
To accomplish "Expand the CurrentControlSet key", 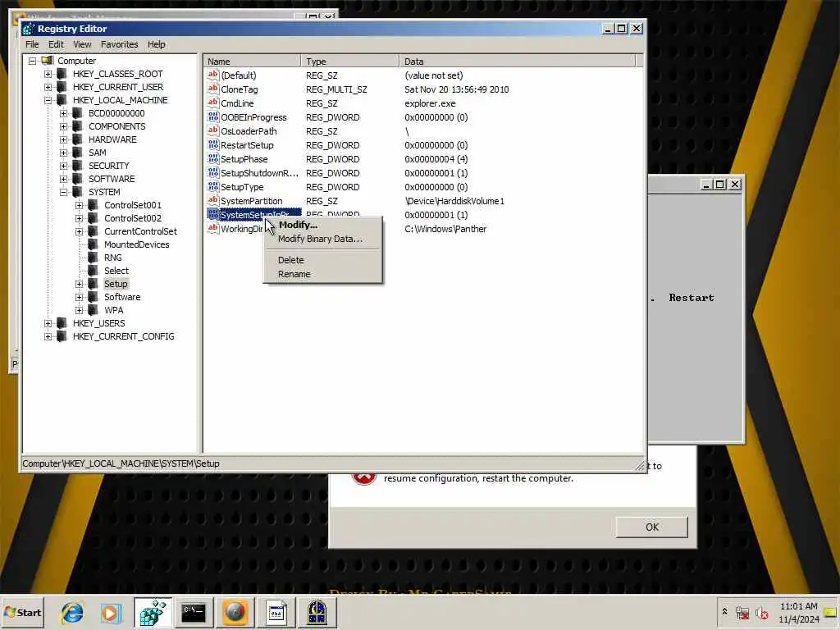I will coord(79,231).
